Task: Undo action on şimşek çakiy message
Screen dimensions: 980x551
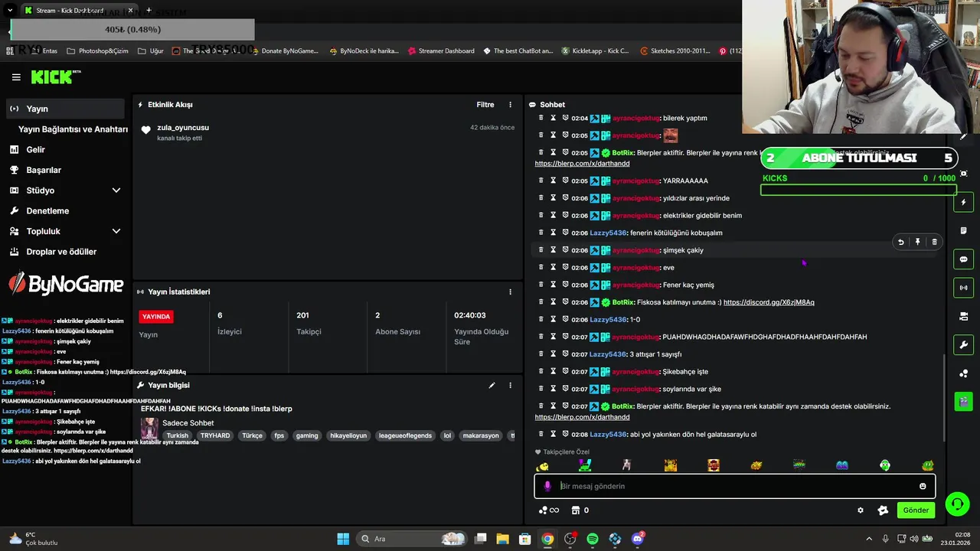Action: (901, 242)
